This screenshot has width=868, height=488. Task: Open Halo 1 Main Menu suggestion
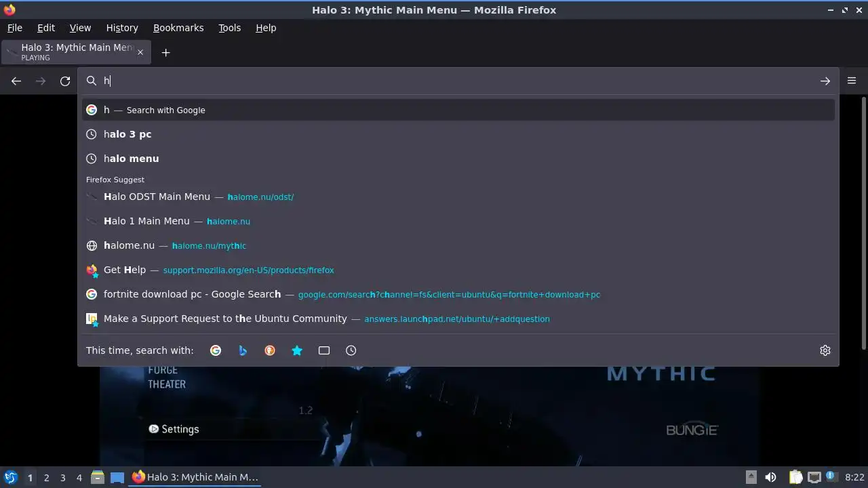pyautogui.click(x=458, y=221)
